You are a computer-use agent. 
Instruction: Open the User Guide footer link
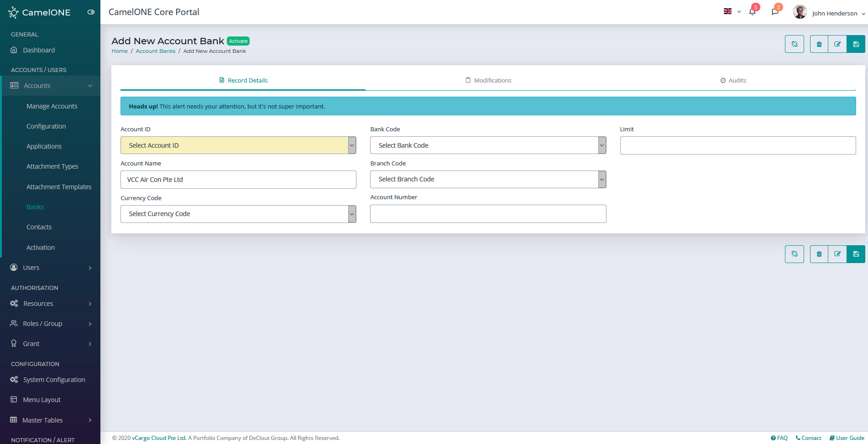847,438
